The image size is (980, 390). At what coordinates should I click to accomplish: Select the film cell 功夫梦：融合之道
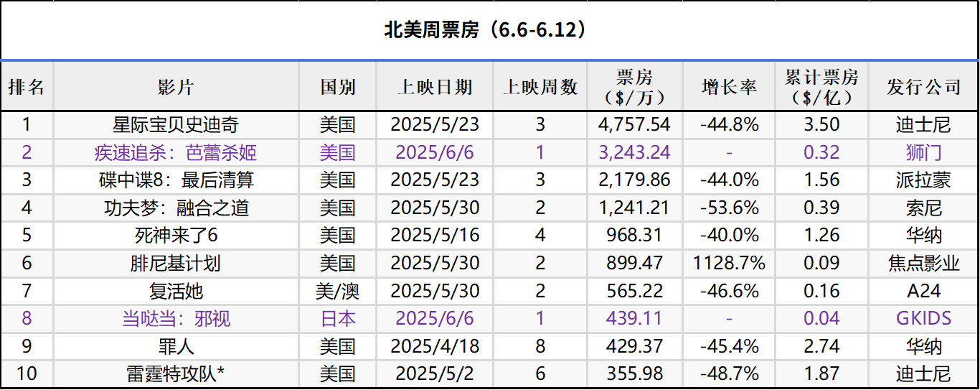tap(176, 208)
